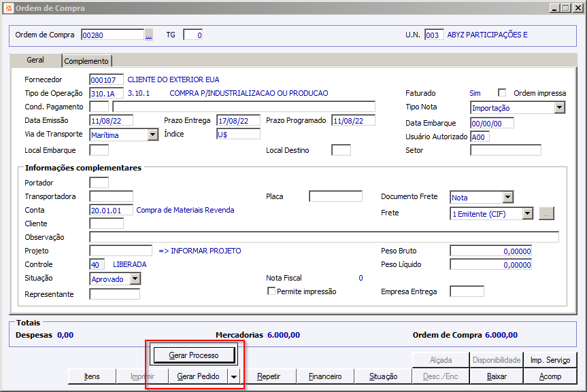Screen dimensions: 587x392
Task: Open the arrow next to Gerar Pedido
Action: [x=233, y=376]
